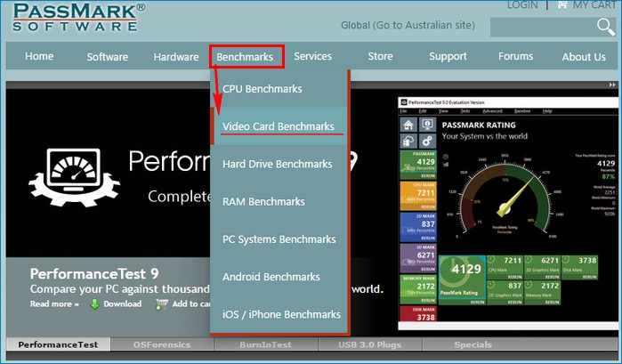
Task: Follow the Go to Australian site link
Action: [424, 26]
